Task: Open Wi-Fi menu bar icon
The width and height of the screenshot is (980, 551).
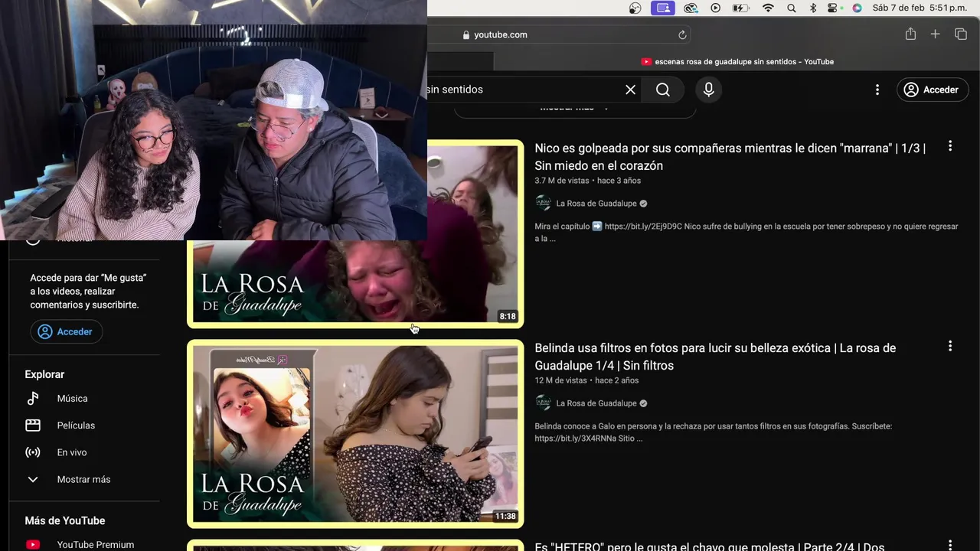Action: click(768, 8)
